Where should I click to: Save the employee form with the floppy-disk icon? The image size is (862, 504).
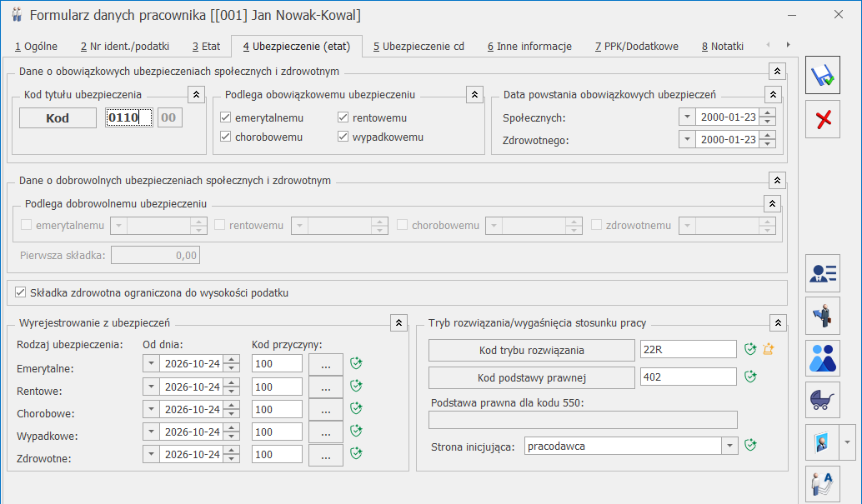coord(823,75)
